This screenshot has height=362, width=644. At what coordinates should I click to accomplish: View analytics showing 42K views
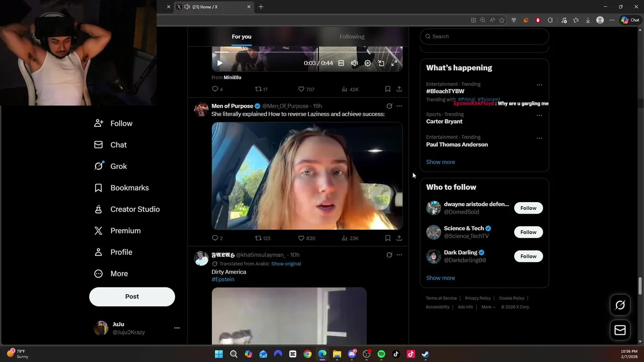tap(350, 89)
